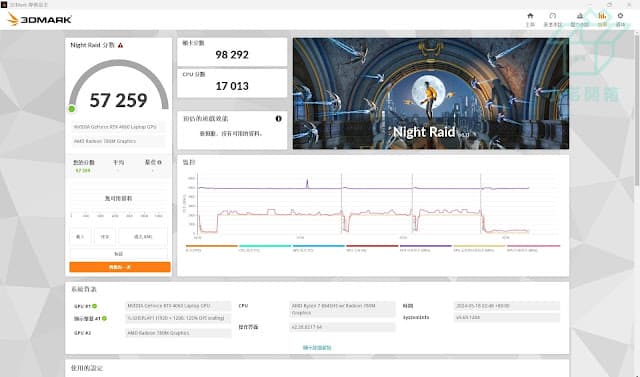Click the overall score 57 259
This screenshot has height=377, width=640.
click(118, 100)
